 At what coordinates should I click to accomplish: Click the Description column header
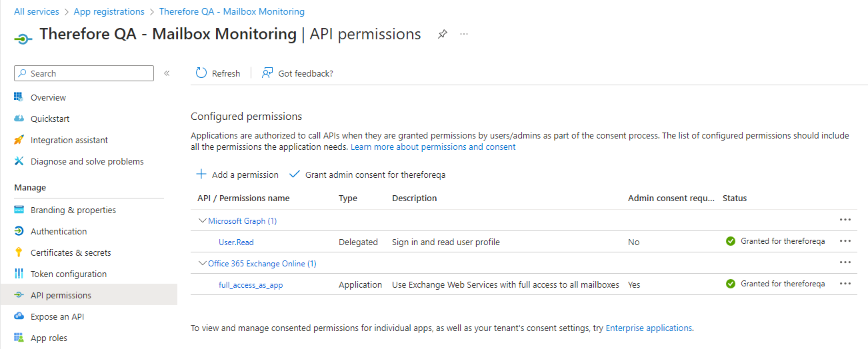415,198
